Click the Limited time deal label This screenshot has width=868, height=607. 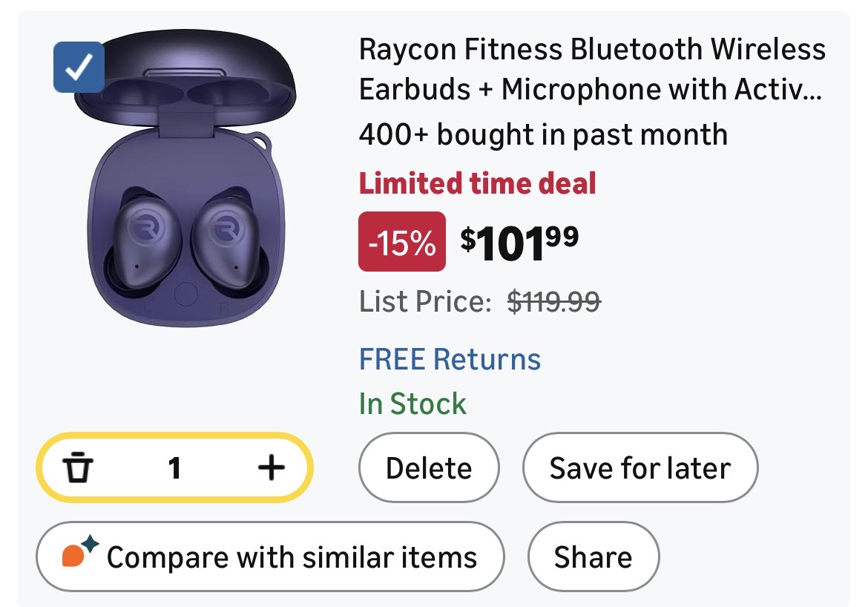coord(478,183)
